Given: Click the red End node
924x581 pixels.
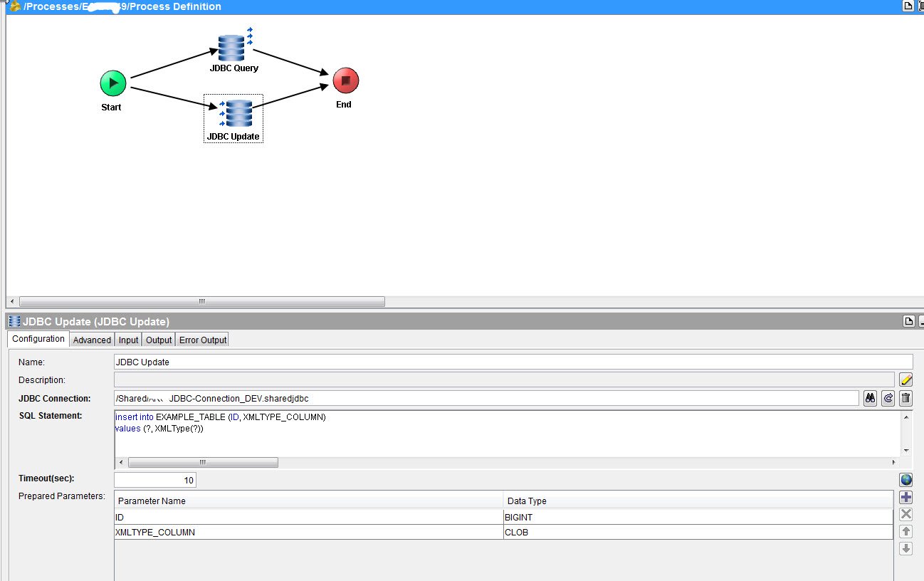Looking at the screenshot, I should click(x=345, y=80).
